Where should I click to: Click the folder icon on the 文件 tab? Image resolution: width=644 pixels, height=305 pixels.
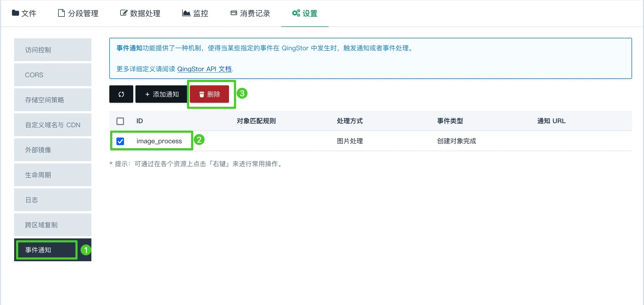pyautogui.click(x=15, y=13)
